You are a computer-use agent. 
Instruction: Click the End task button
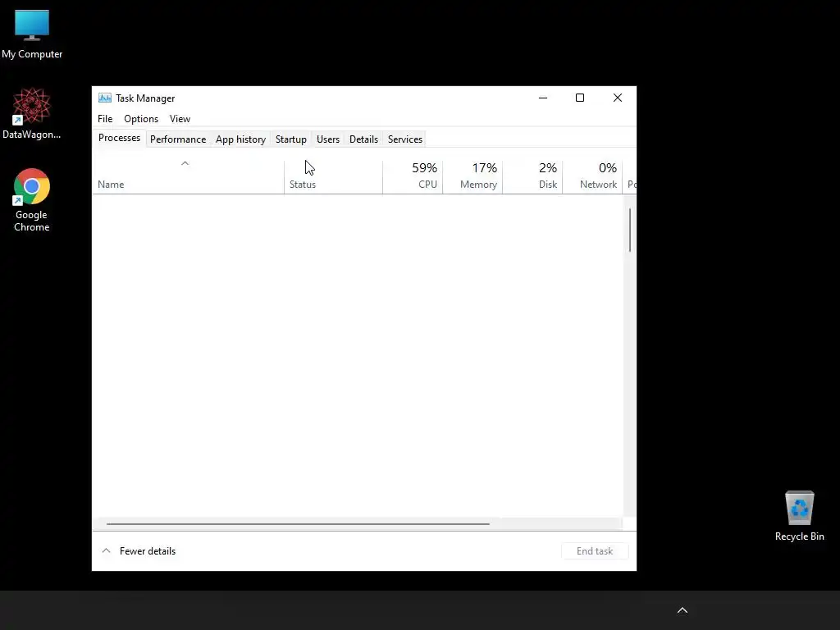(x=595, y=550)
